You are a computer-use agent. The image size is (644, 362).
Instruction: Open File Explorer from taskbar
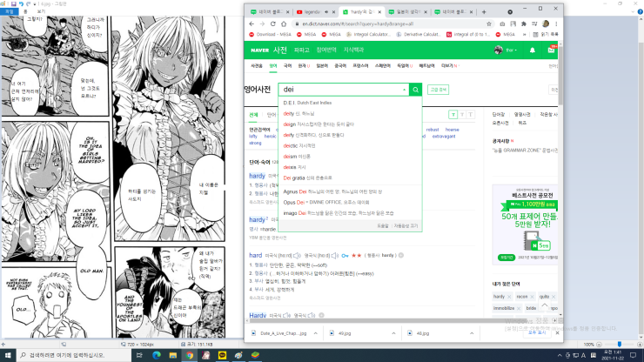click(x=173, y=355)
